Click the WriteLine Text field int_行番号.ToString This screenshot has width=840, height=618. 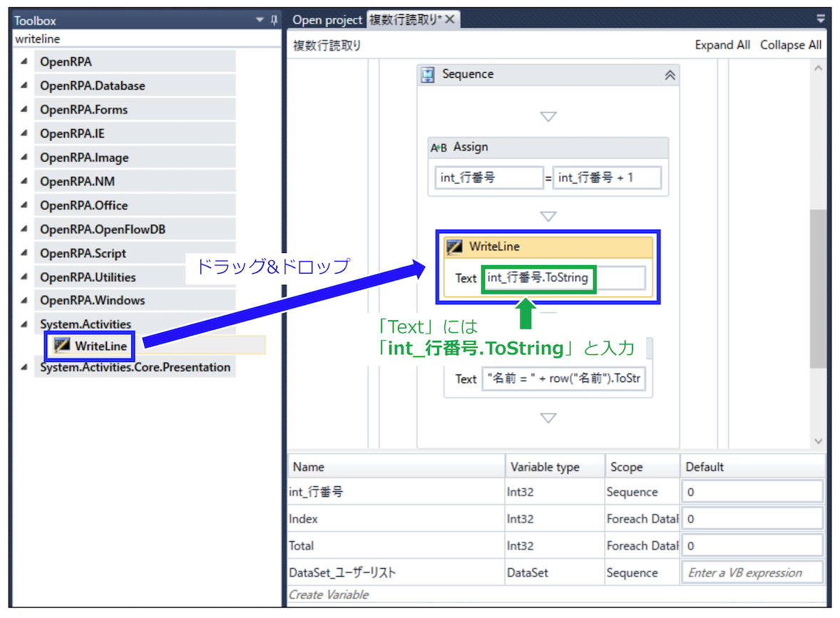(x=565, y=278)
